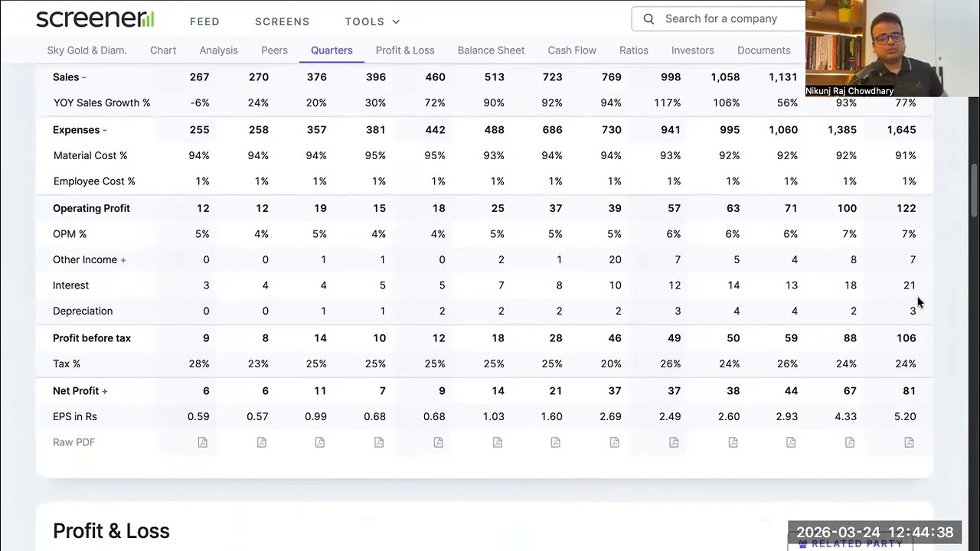This screenshot has width=980, height=551.
Task: Switch to the Documents tab
Action: coord(763,51)
